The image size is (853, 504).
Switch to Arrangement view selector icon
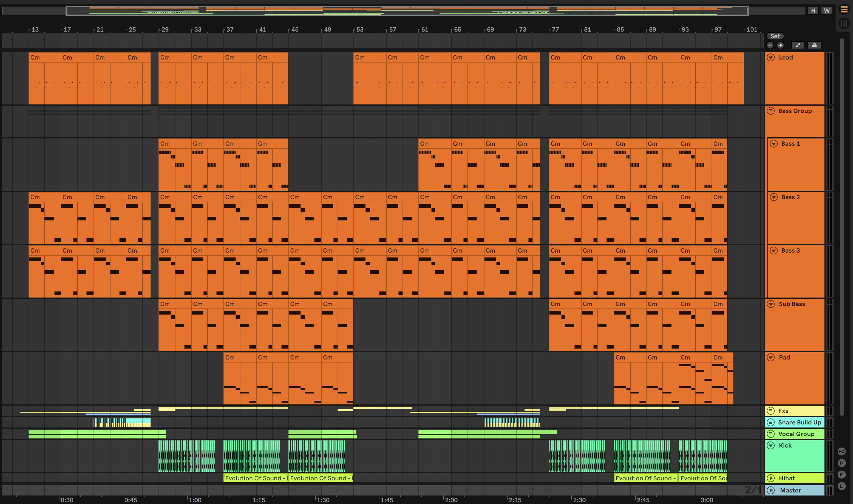(844, 10)
